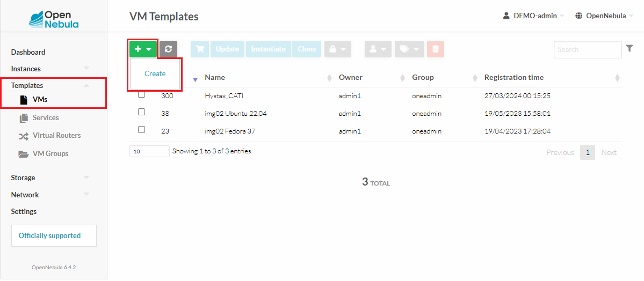Click the Officially supported link
644x281 pixels.
click(49, 235)
